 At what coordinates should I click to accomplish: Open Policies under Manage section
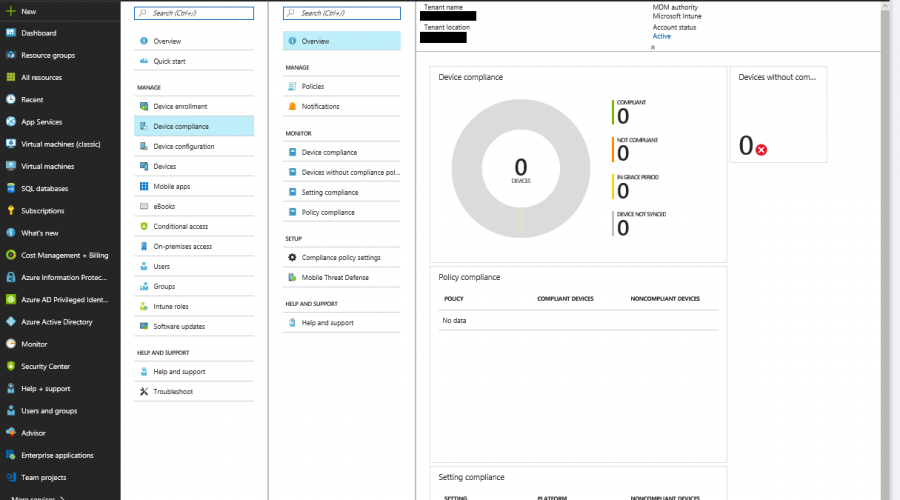click(x=312, y=86)
